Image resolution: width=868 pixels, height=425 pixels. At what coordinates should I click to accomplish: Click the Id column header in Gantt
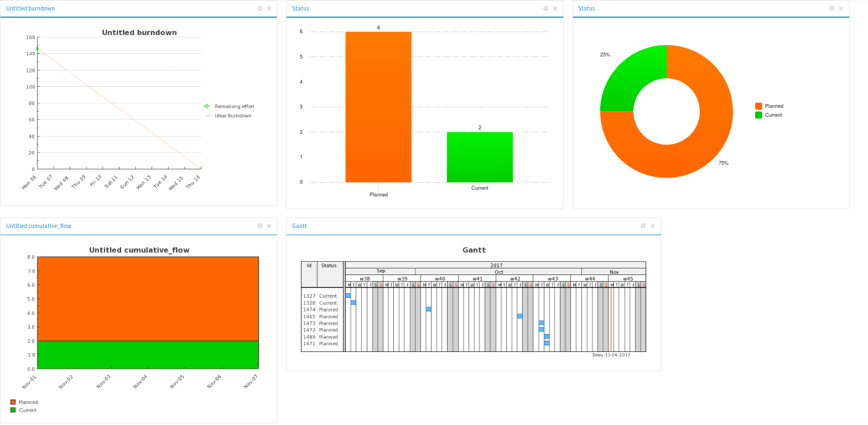[x=309, y=266]
